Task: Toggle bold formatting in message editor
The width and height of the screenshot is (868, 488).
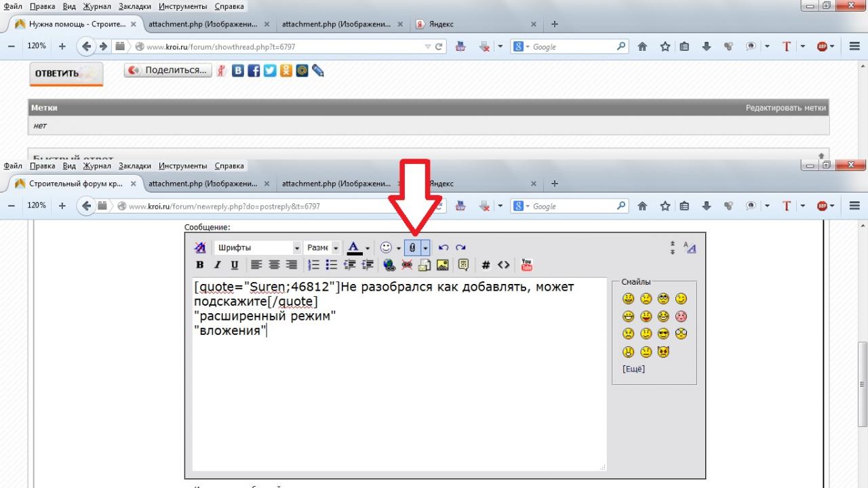Action: click(200, 265)
